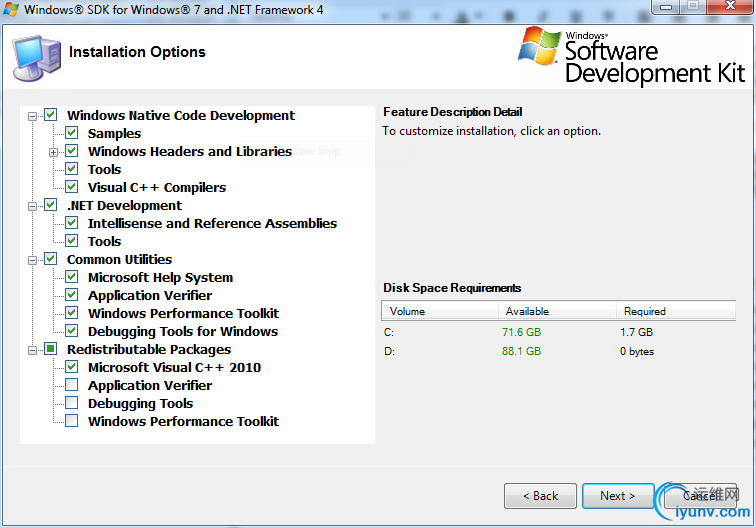Screen dimensions: 756x528
Task: Toggle the .NET Development checkbox
Action: 51,205
